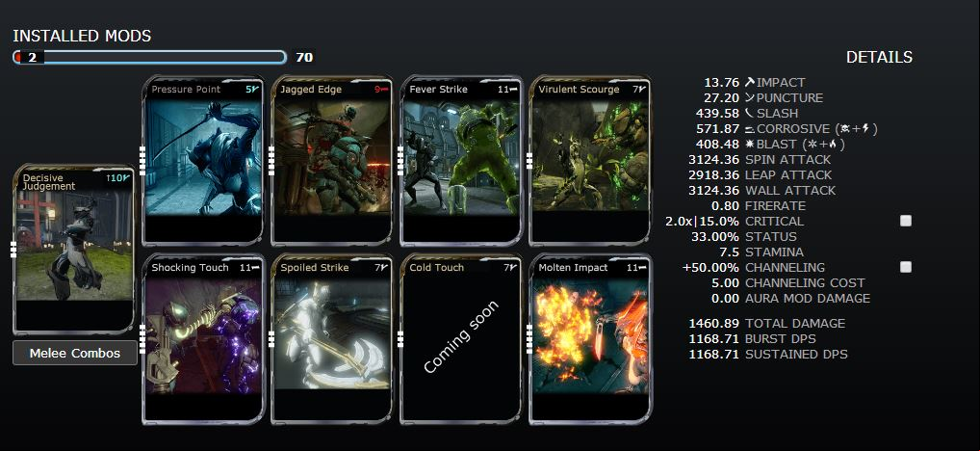Click the mod capacity bar
The width and height of the screenshot is (980, 451).
tap(149, 58)
